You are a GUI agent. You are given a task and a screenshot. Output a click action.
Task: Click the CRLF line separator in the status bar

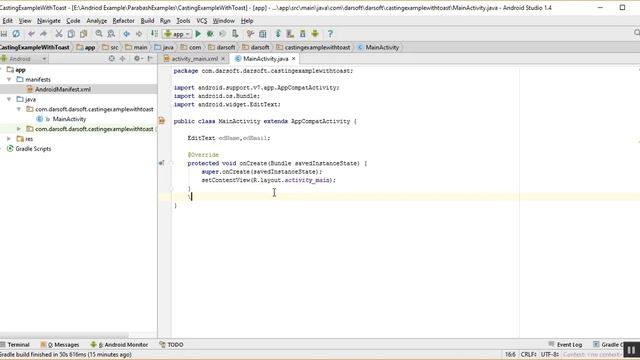tap(528, 354)
